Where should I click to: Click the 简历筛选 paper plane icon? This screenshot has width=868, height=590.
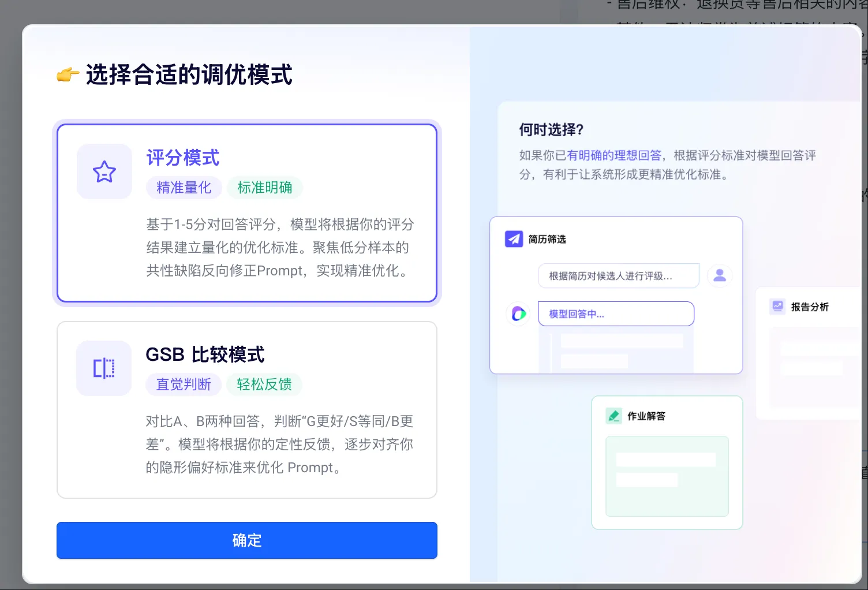pos(514,239)
